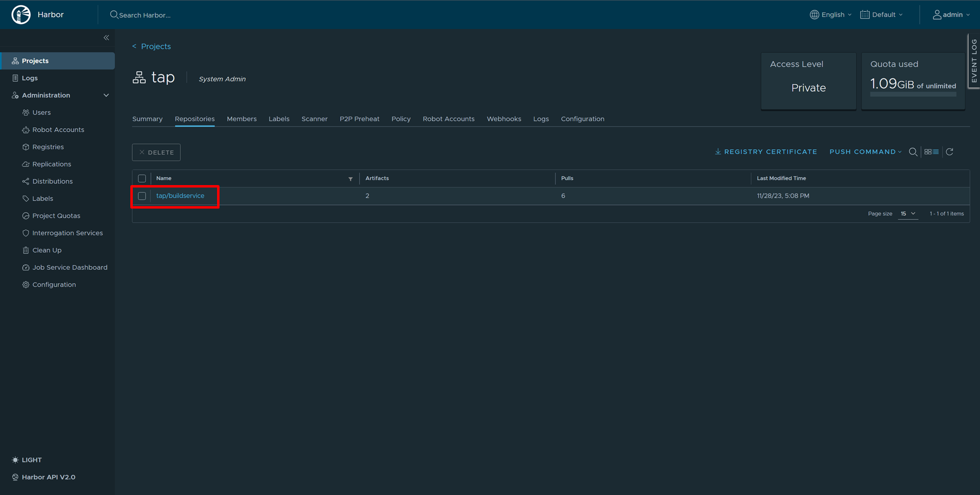Open the admin user menu
Image resolution: width=980 pixels, height=495 pixels.
[951, 15]
